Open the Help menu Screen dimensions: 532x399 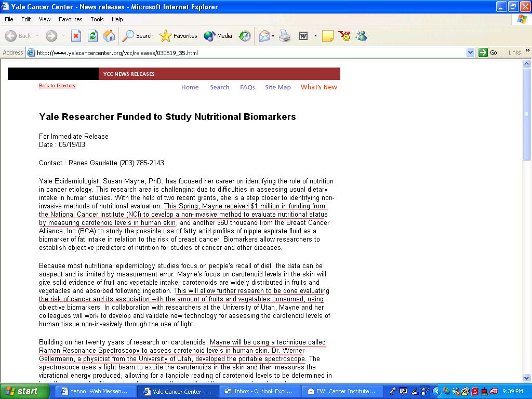[x=117, y=19]
